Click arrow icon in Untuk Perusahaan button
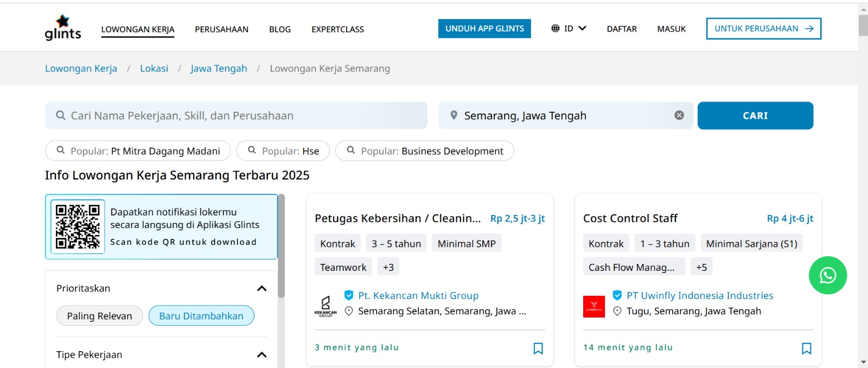The image size is (868, 368). click(809, 29)
